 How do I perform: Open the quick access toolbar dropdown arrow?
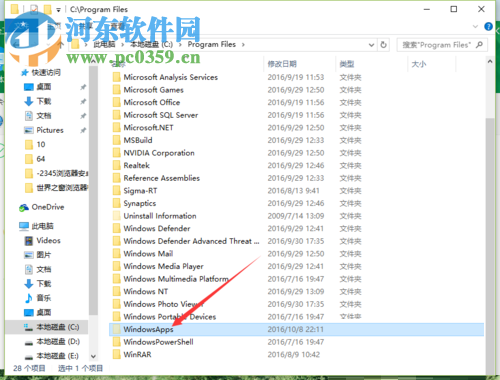point(58,10)
